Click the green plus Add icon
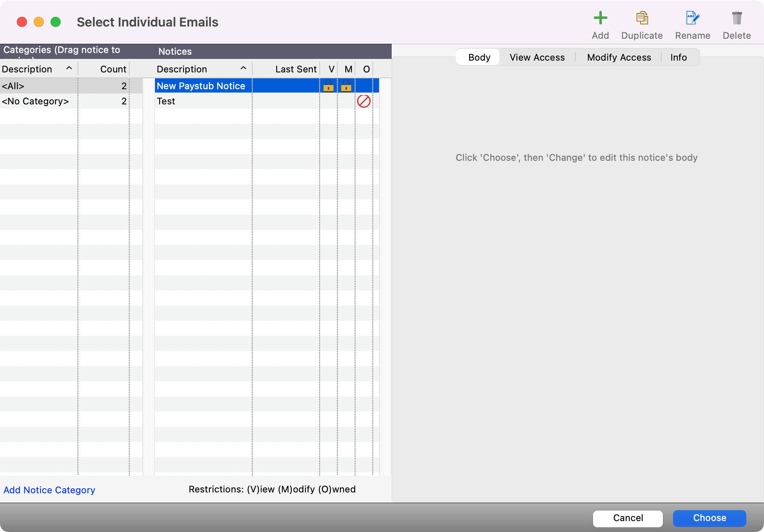The image size is (764, 532). [x=600, y=18]
